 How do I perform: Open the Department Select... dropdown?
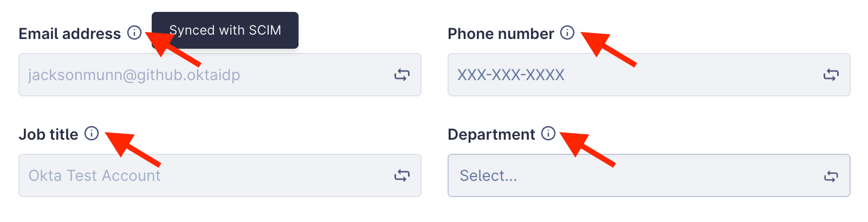pos(623,175)
